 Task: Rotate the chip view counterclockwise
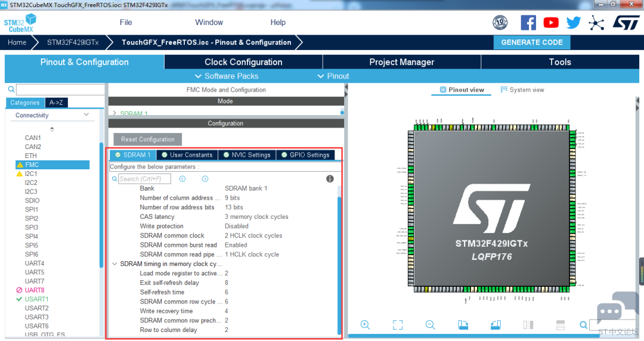click(496, 325)
